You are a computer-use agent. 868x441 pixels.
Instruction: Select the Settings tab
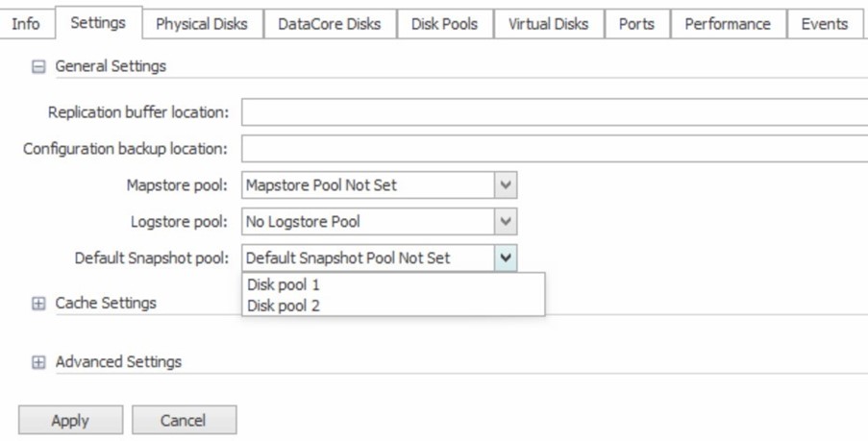pos(97,24)
